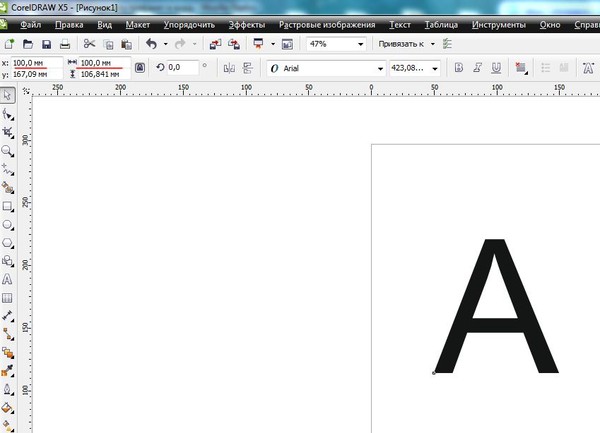Click the Import icon
The width and height of the screenshot is (600, 433).
point(215,44)
